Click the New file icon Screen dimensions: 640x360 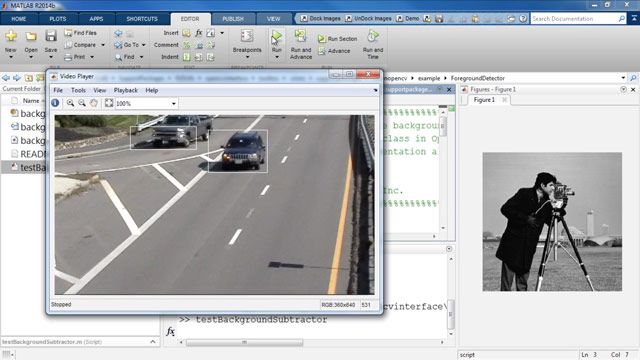point(11,36)
